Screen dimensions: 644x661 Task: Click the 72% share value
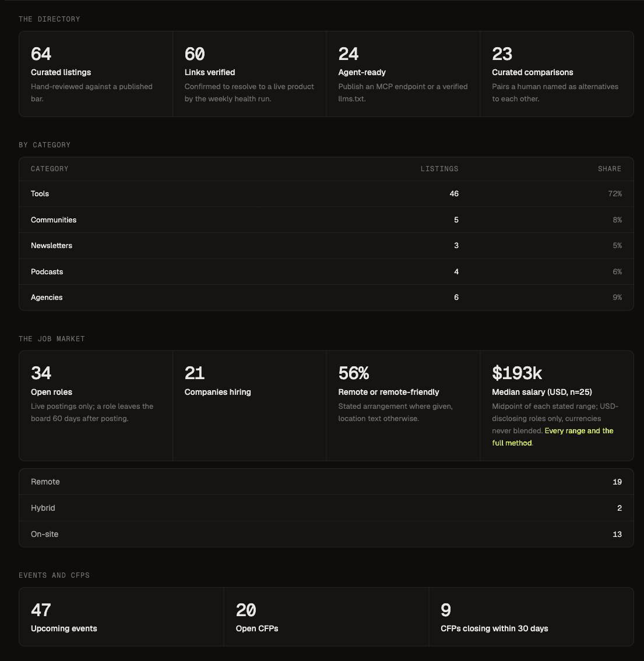pos(615,194)
